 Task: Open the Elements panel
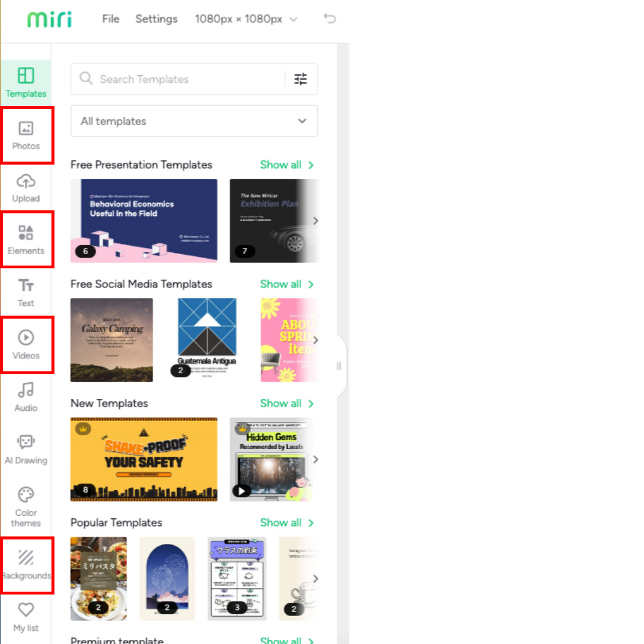pyautogui.click(x=26, y=239)
